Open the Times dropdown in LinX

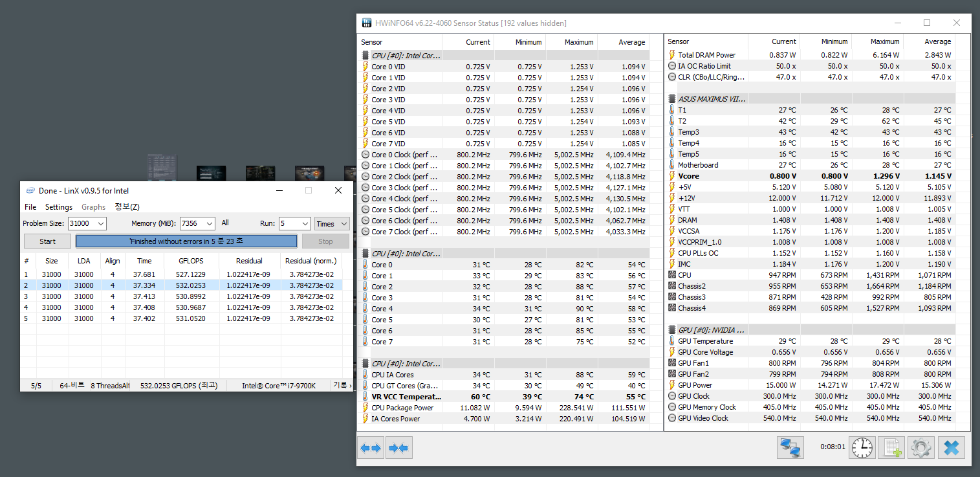tap(332, 223)
